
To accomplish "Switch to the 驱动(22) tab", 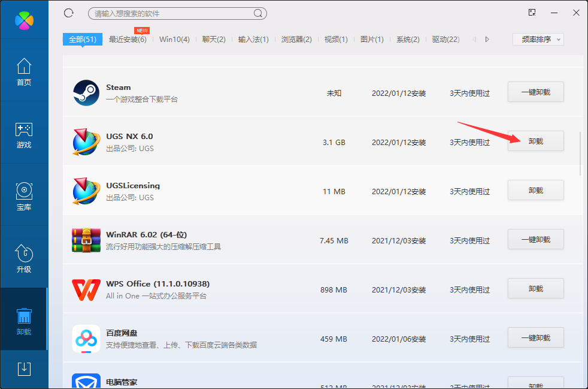I will coord(446,40).
